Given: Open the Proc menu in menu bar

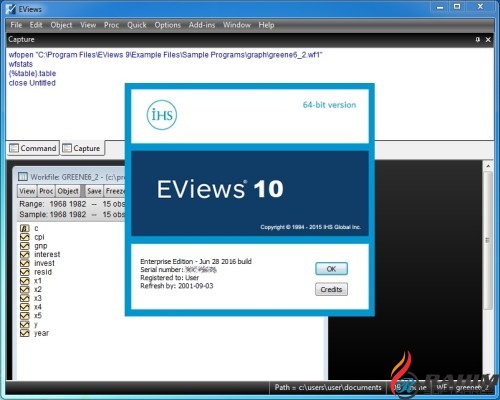Looking at the screenshot, I should (111, 25).
